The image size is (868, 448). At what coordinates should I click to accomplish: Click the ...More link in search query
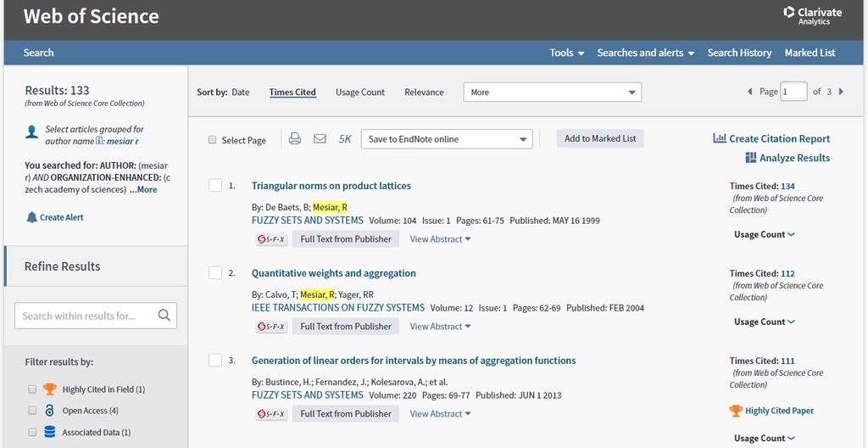pos(142,189)
